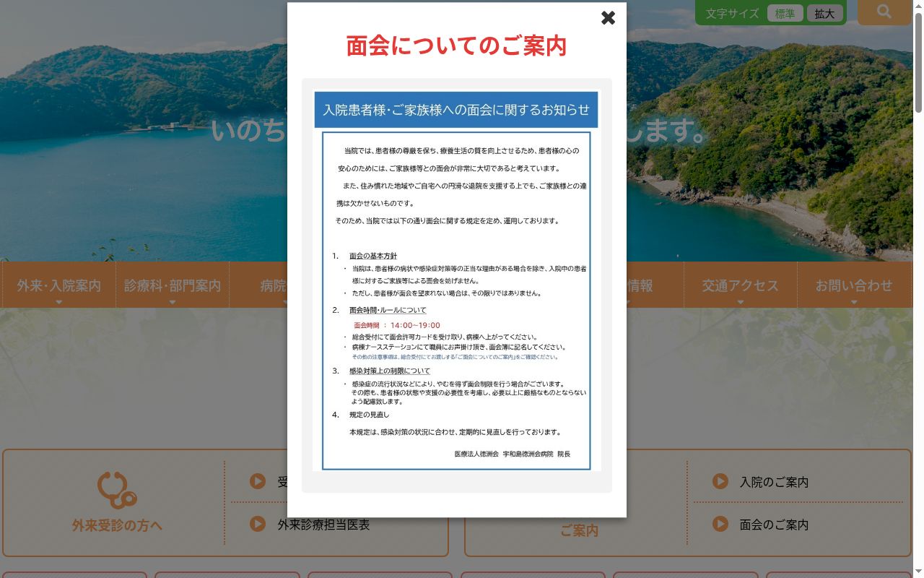Click the arrow icon beside 外来診療担当医表
The width and height of the screenshot is (924, 578).
coord(258,524)
